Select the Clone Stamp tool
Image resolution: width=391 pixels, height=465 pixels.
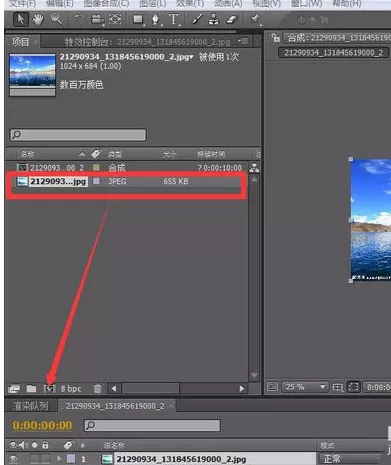(x=214, y=19)
